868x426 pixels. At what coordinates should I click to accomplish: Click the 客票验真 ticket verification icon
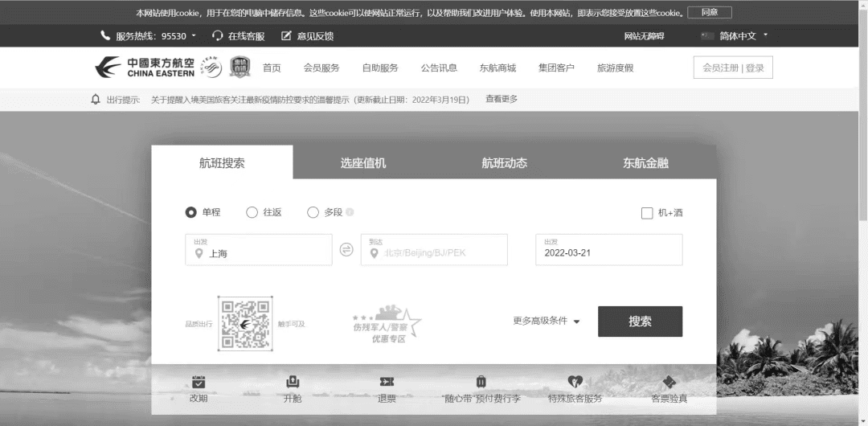669,383
